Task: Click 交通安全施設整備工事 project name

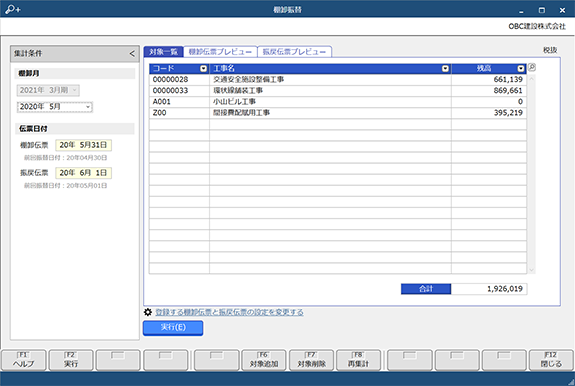Action: [x=249, y=80]
